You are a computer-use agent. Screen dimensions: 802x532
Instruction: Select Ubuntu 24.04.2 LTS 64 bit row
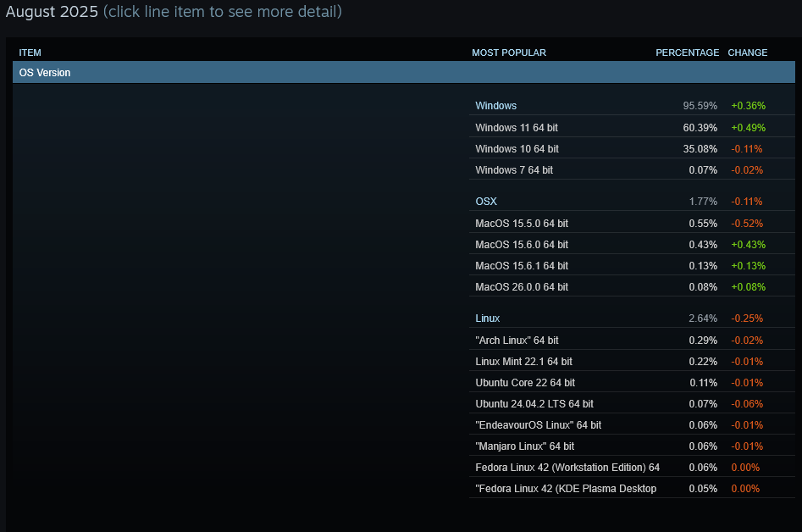(632, 403)
